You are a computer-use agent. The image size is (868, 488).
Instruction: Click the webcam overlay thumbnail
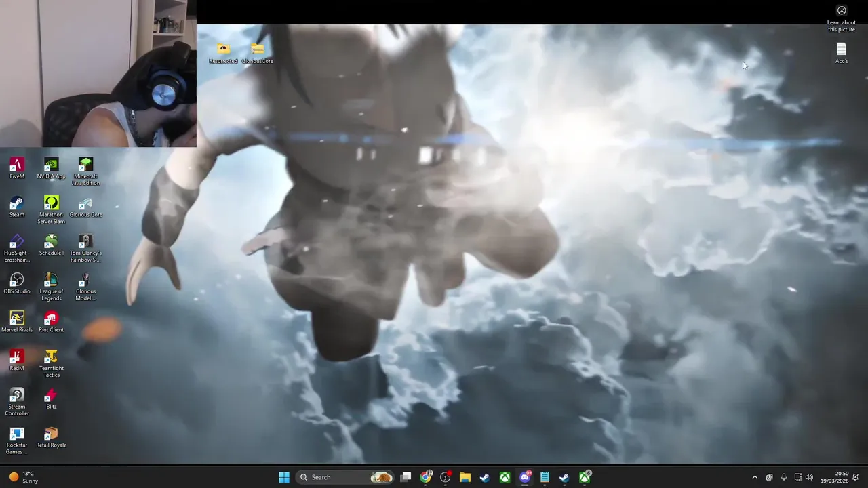(98, 73)
